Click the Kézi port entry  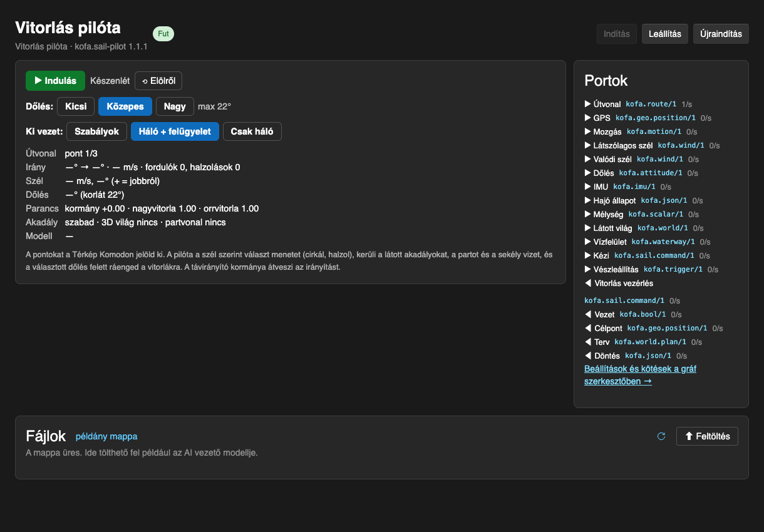click(647, 255)
